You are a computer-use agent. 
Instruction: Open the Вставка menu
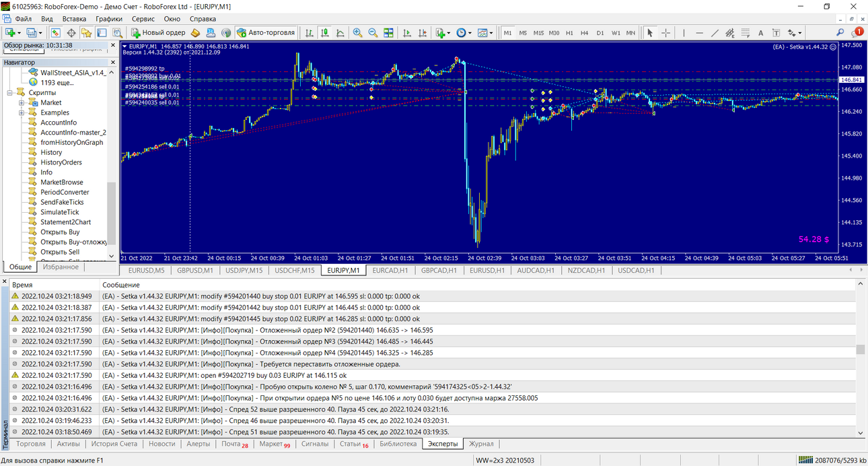point(74,19)
